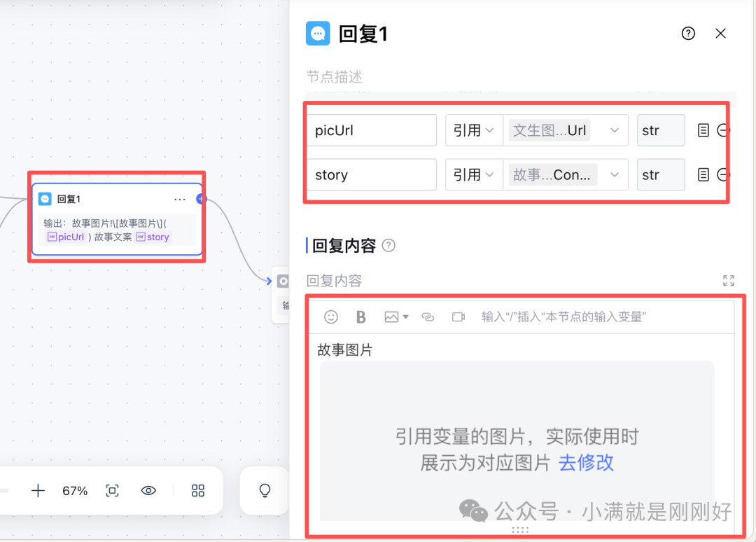Insert an image in reply content
This screenshot has width=756, height=542.
[x=391, y=317]
